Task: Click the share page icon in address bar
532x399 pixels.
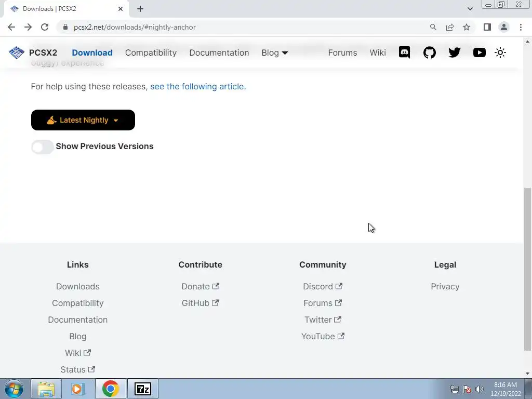Action: pyautogui.click(x=450, y=27)
